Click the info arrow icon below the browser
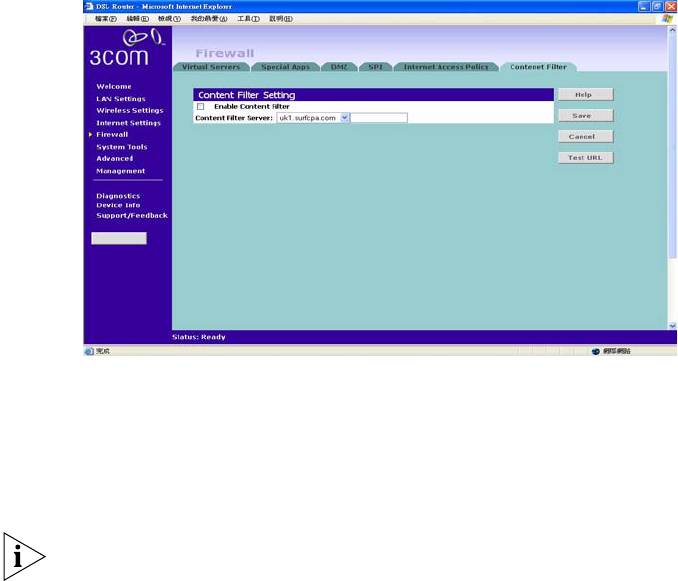Screen dimensions: 678x581 click(x=24, y=556)
